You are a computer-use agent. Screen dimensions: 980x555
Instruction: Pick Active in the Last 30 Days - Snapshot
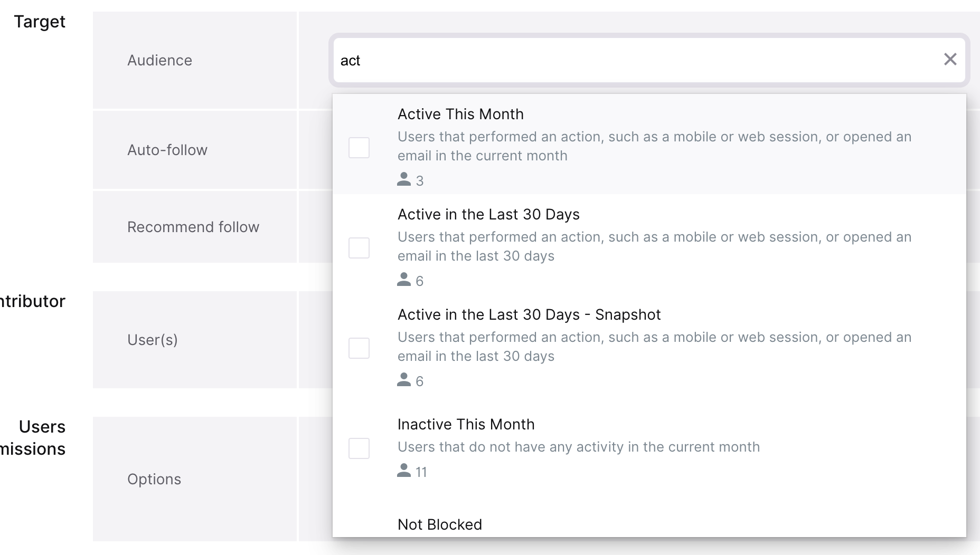[x=529, y=314]
